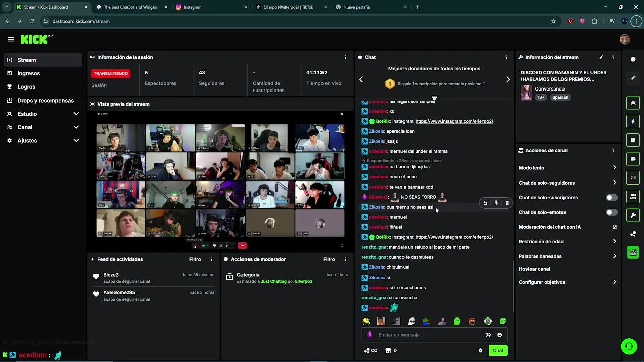Edit stream info with the pencil icon

(x=601, y=57)
